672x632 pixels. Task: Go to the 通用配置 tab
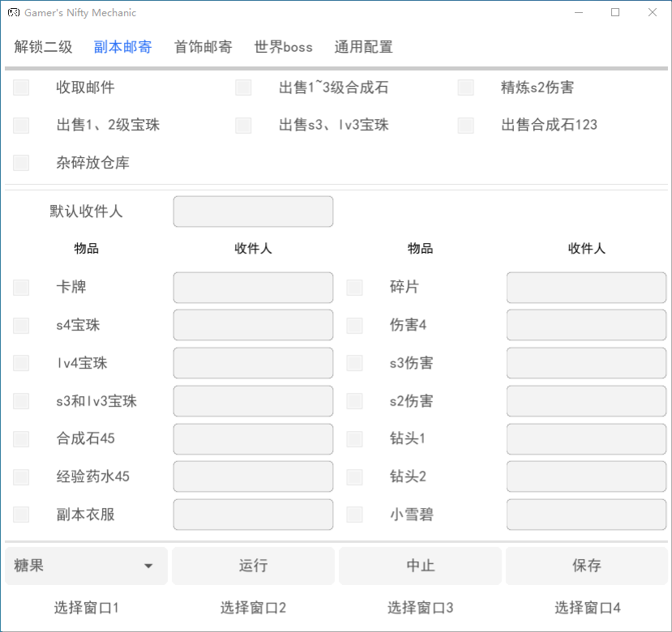[363, 47]
